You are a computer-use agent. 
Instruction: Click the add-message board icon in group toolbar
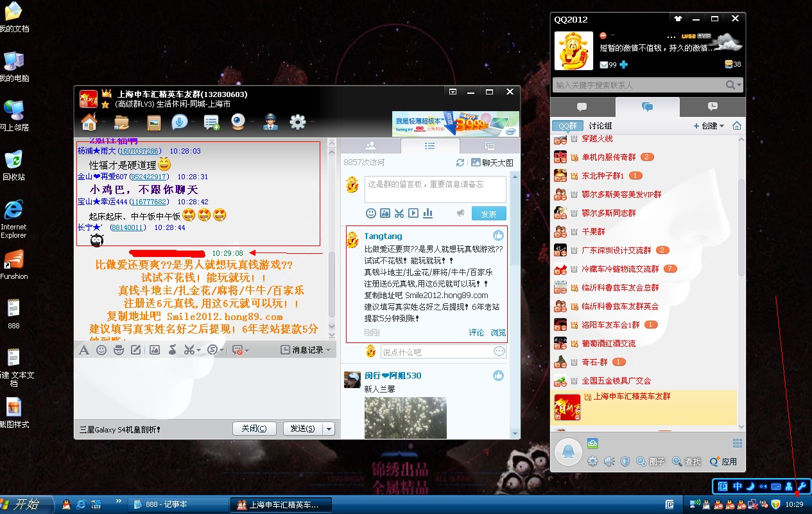211,122
